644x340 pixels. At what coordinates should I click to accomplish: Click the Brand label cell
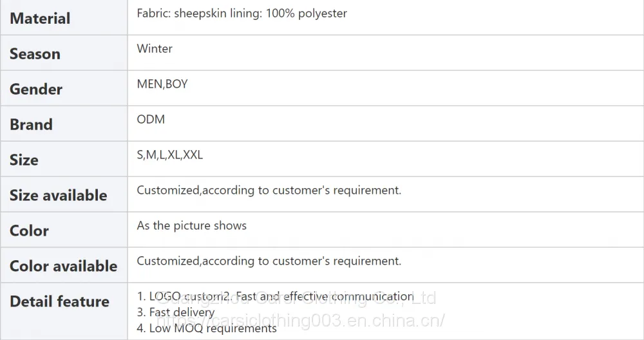tap(31, 124)
